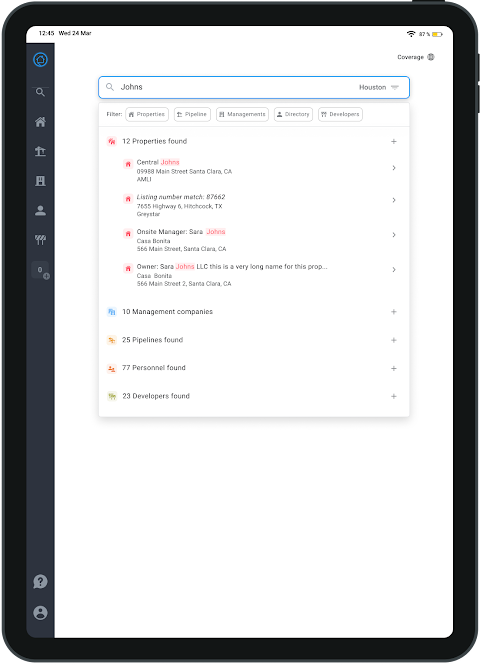Filter results by Pipeline

click(x=192, y=115)
